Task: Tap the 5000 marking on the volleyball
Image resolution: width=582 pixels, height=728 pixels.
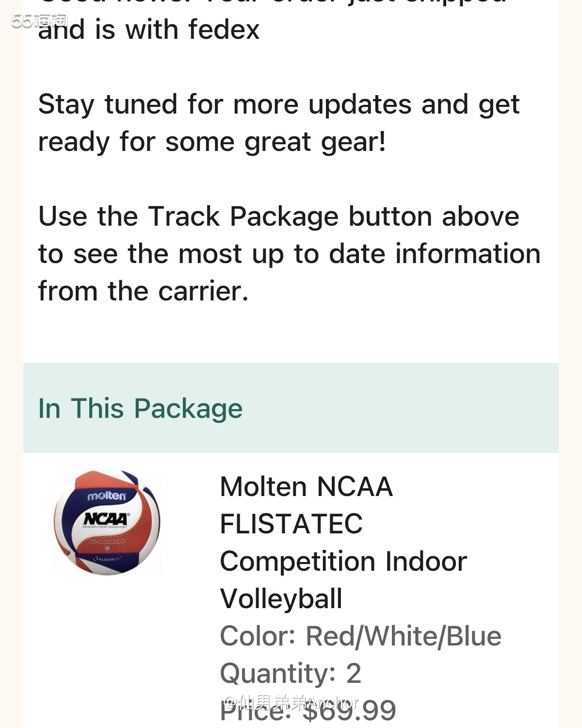Action: pos(107,540)
